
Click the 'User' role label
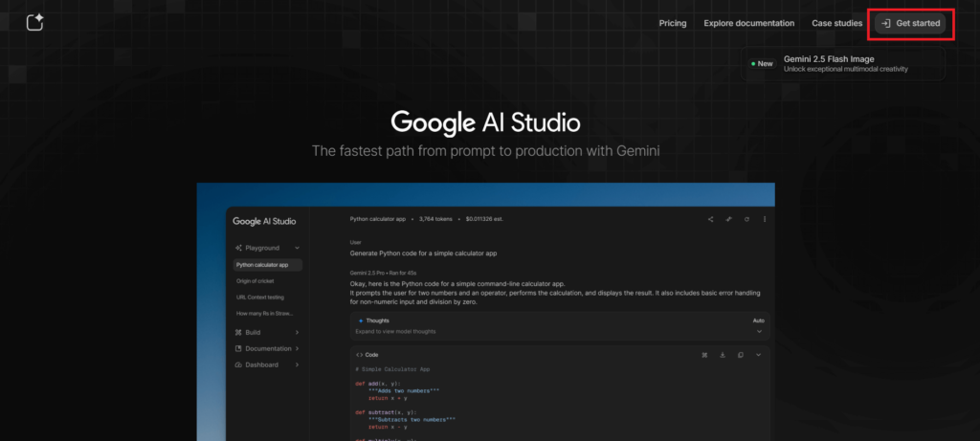356,242
